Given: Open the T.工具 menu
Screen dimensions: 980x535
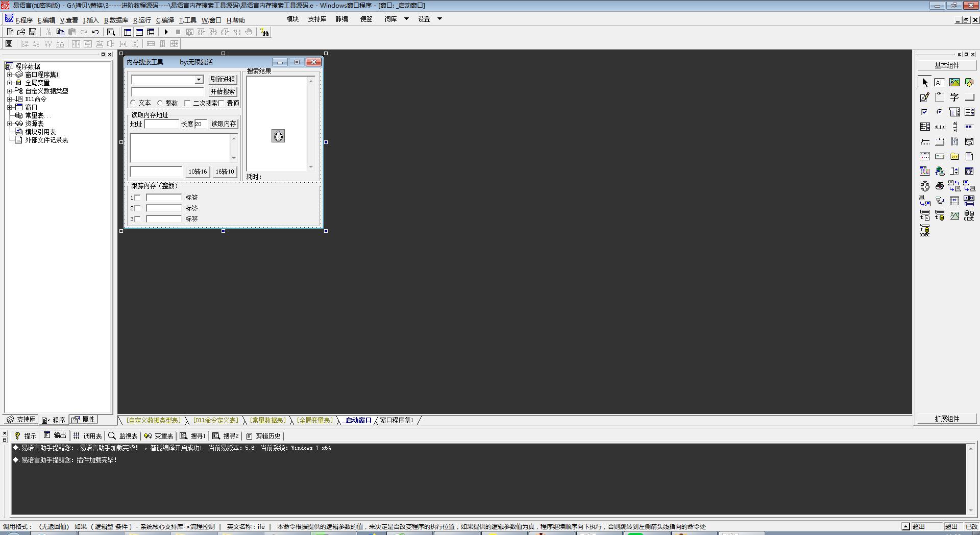Looking at the screenshot, I should (187, 20).
